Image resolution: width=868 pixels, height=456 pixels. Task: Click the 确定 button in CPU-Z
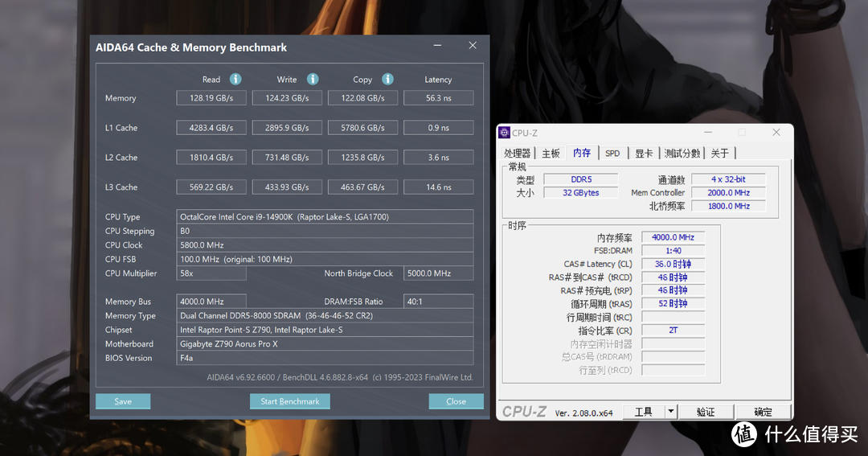coord(763,412)
